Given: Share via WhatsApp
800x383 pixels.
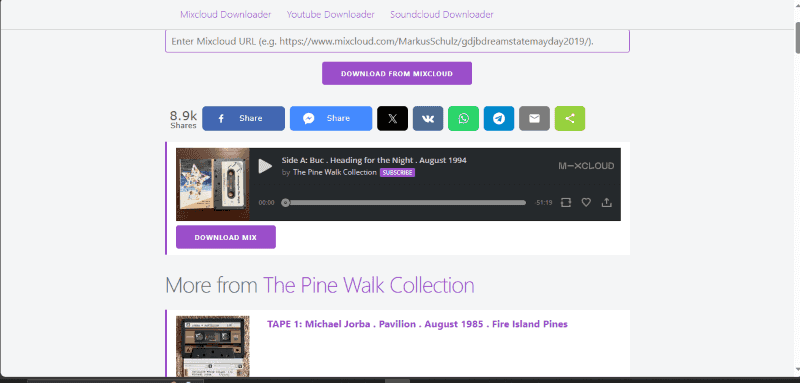Looking at the screenshot, I should click(463, 118).
